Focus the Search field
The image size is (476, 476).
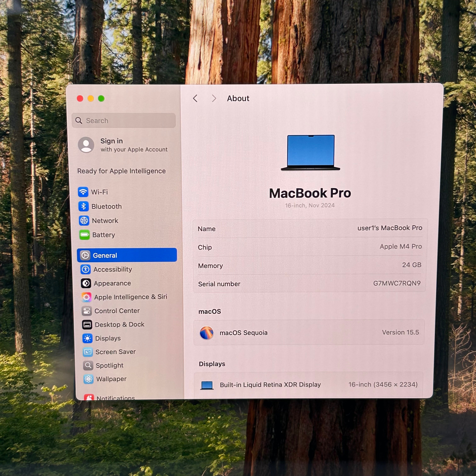(x=124, y=120)
